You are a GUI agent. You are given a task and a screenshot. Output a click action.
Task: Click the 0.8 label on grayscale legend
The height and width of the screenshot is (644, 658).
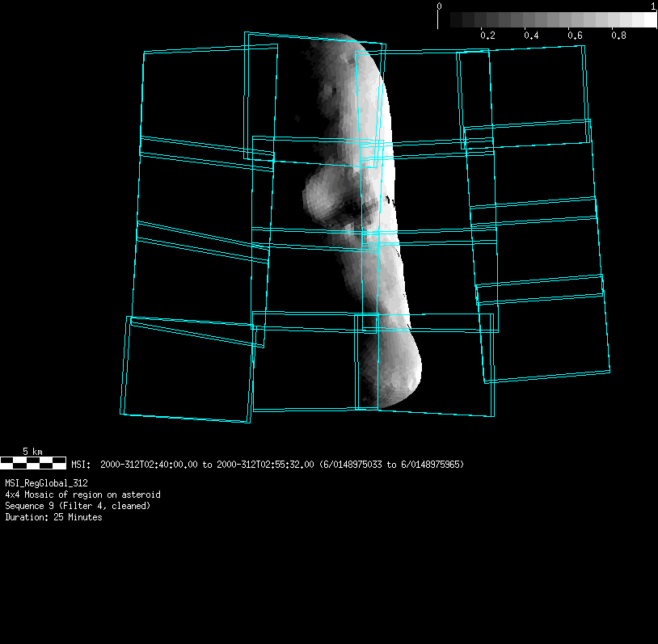click(618, 36)
